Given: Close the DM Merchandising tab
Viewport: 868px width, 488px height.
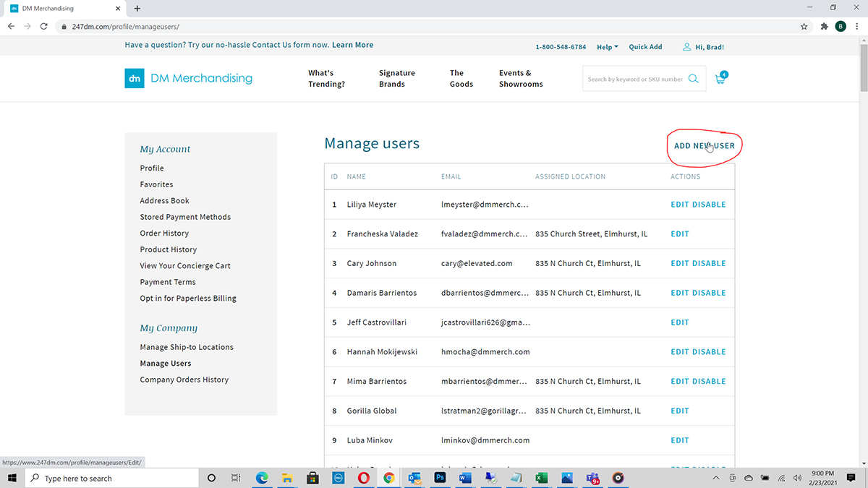Looking at the screenshot, I should (118, 9).
